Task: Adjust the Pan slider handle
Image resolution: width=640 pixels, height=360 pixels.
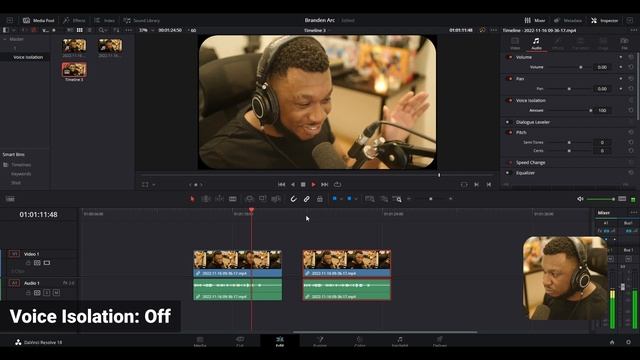Action: pos(569,89)
